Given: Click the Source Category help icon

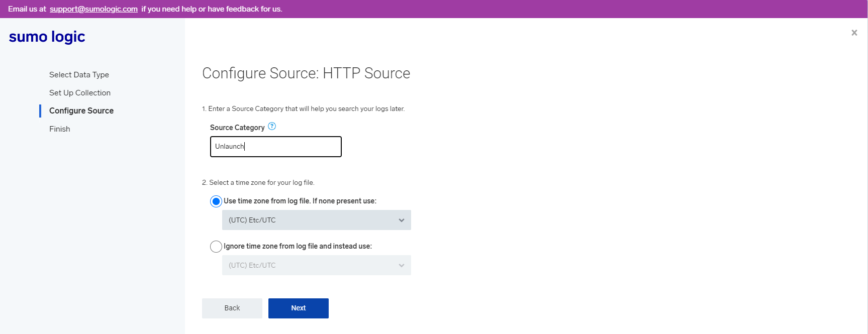Looking at the screenshot, I should tap(272, 127).
